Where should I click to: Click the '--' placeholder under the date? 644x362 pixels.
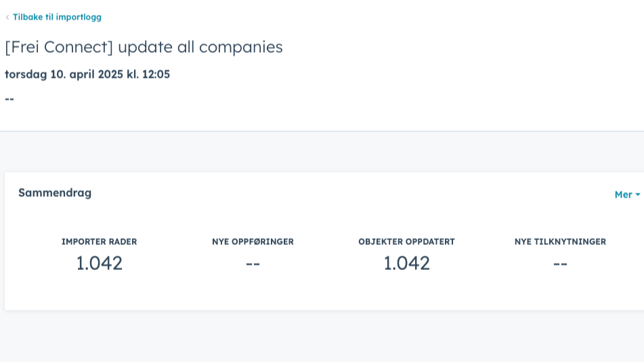(9, 99)
